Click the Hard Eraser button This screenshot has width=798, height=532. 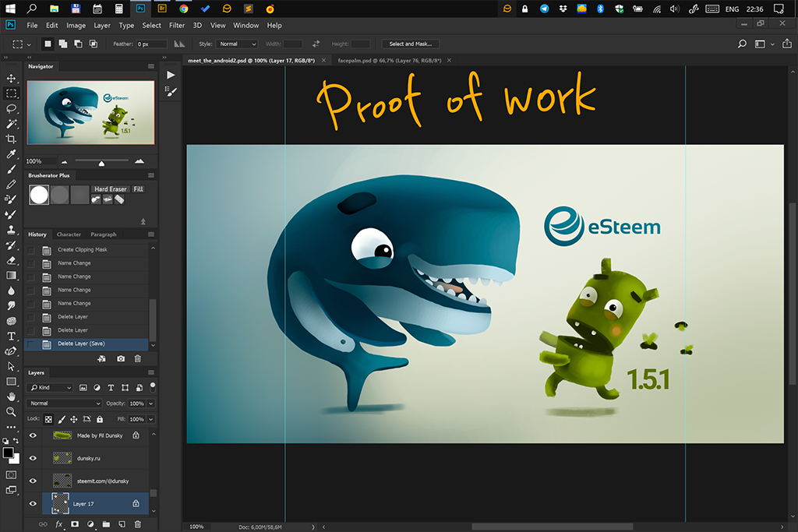click(x=111, y=189)
